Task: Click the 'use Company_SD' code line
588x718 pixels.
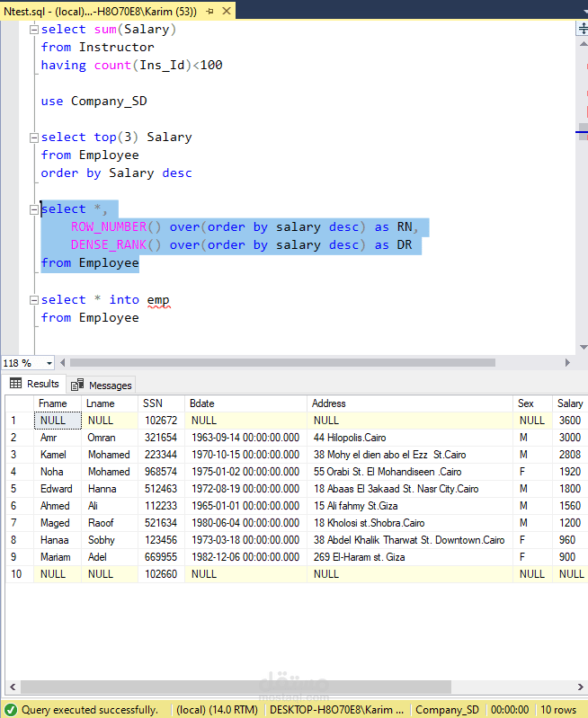Action: (94, 102)
